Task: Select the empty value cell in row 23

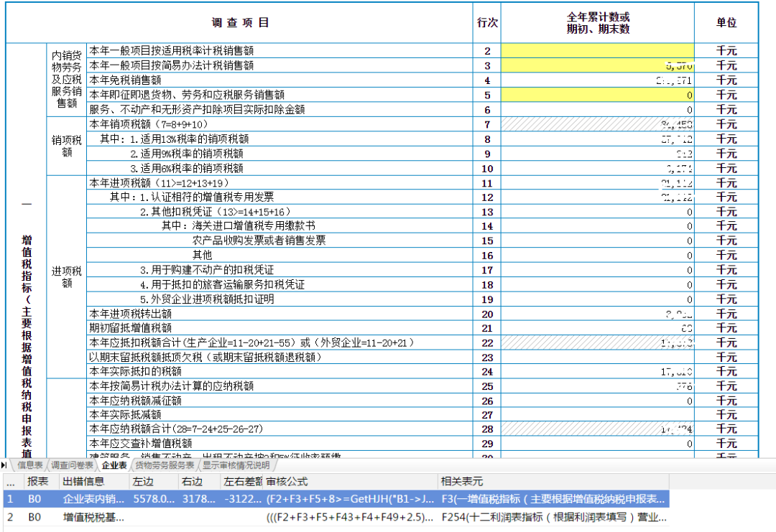Action: [596, 357]
